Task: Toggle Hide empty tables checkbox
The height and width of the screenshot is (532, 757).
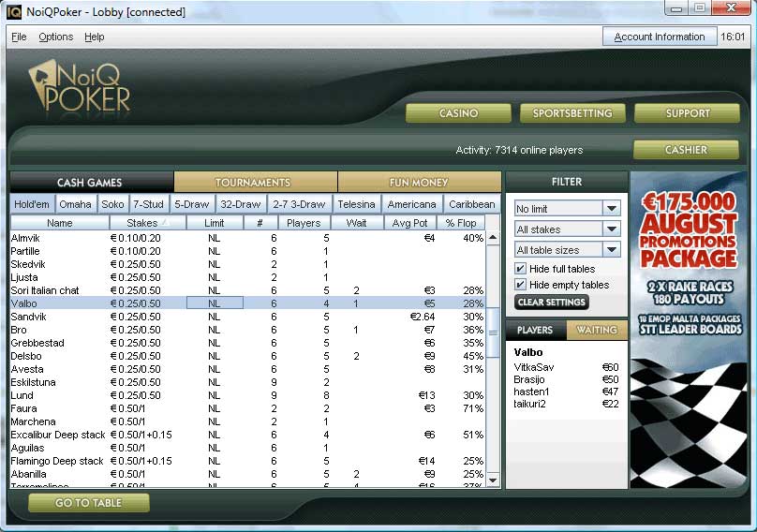Action: 521,285
